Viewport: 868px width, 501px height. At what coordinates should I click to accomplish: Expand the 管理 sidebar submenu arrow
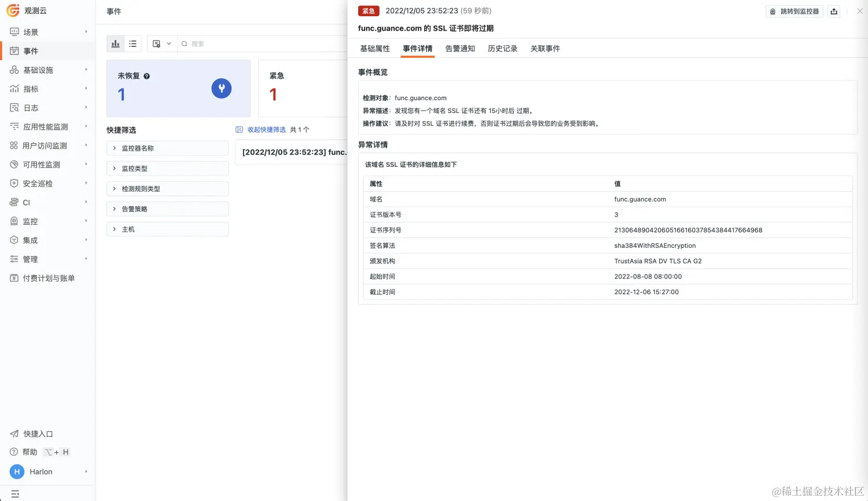(86, 259)
